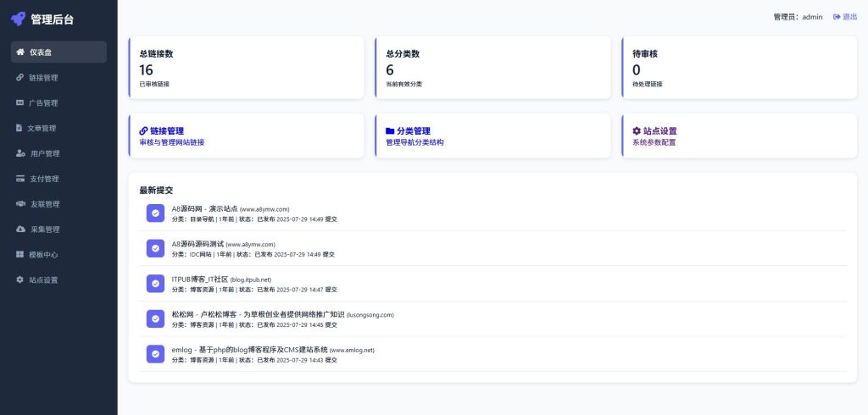Screen dimensions: 868x415
Task: Click the 已审核链接 caption
Action: click(154, 84)
